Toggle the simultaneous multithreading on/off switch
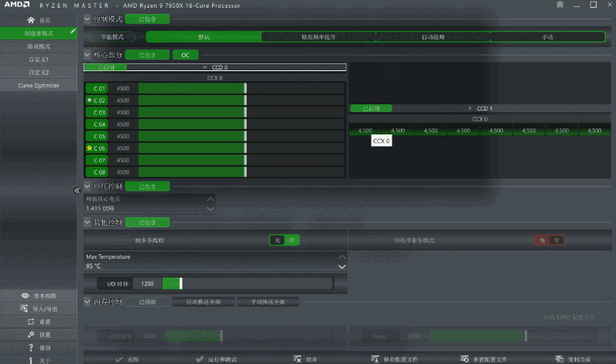This screenshot has width=616, height=364. click(x=284, y=240)
